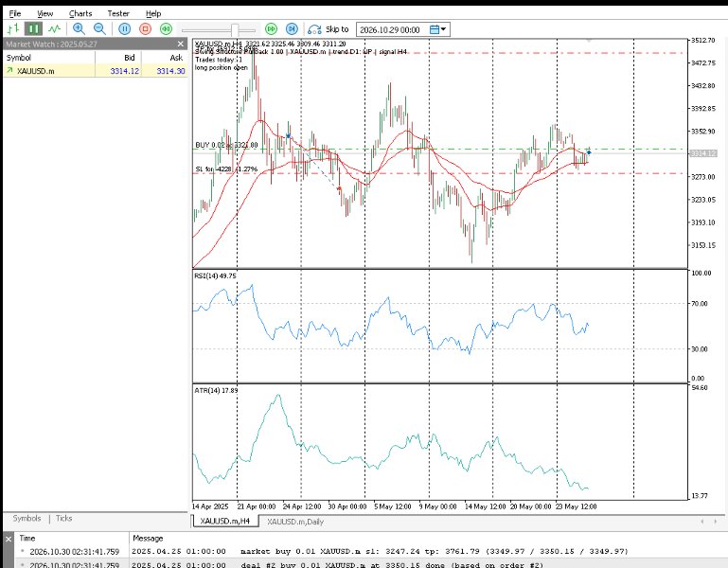Click the green slow-down rewind button
The height and width of the screenshot is (568, 728).
(166, 28)
